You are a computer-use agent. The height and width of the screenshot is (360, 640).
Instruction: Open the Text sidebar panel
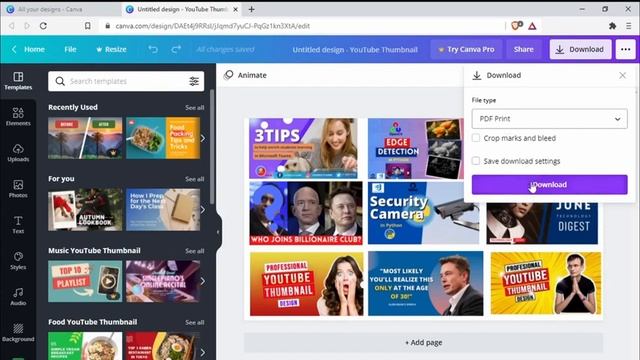point(18,224)
